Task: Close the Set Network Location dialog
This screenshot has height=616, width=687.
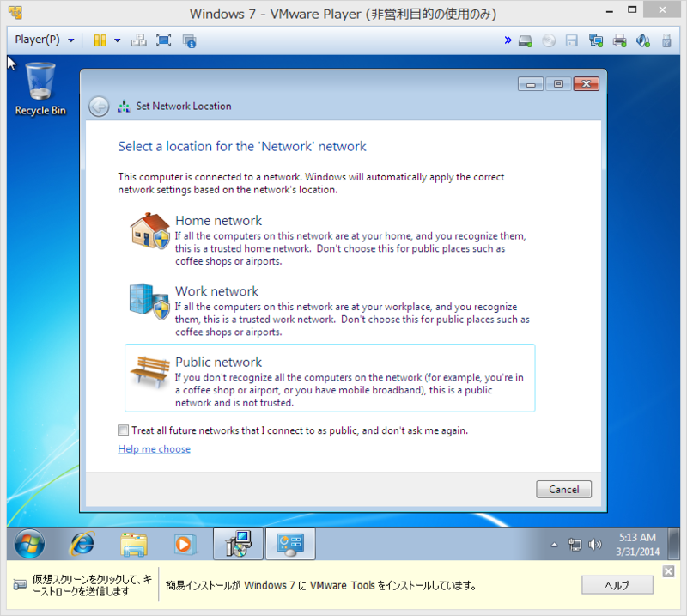Action: point(587,83)
